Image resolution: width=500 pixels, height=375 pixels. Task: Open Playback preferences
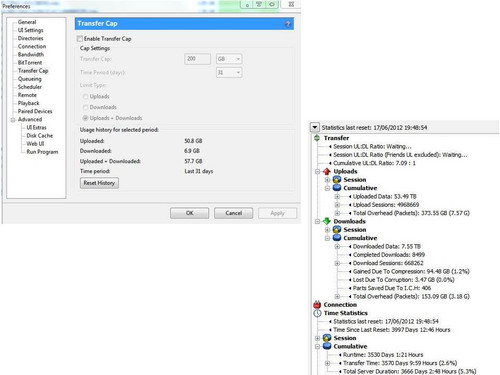[x=28, y=103]
